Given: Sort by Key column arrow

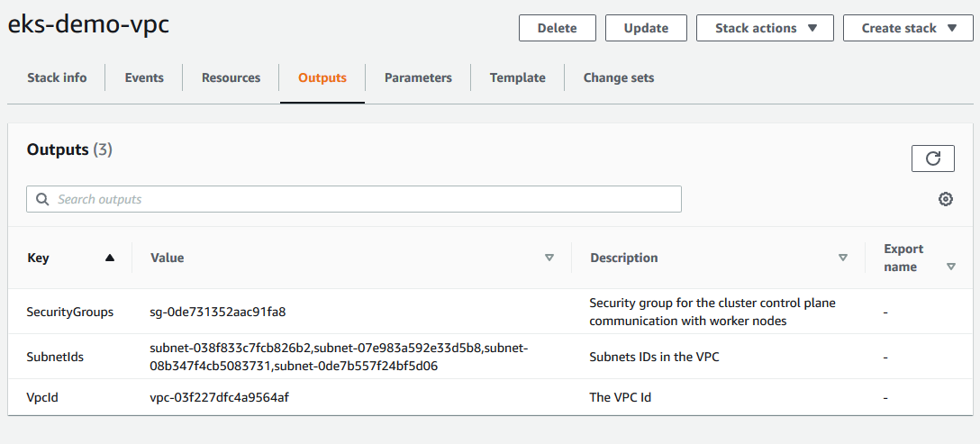Looking at the screenshot, I should tap(110, 258).
